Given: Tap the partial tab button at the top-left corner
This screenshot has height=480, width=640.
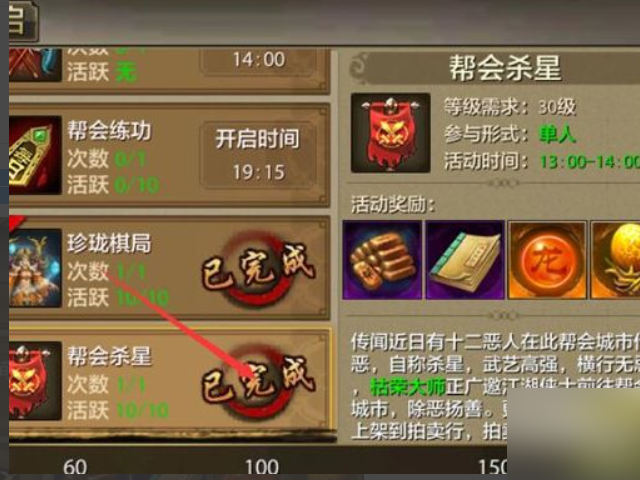Looking at the screenshot, I should [24, 20].
